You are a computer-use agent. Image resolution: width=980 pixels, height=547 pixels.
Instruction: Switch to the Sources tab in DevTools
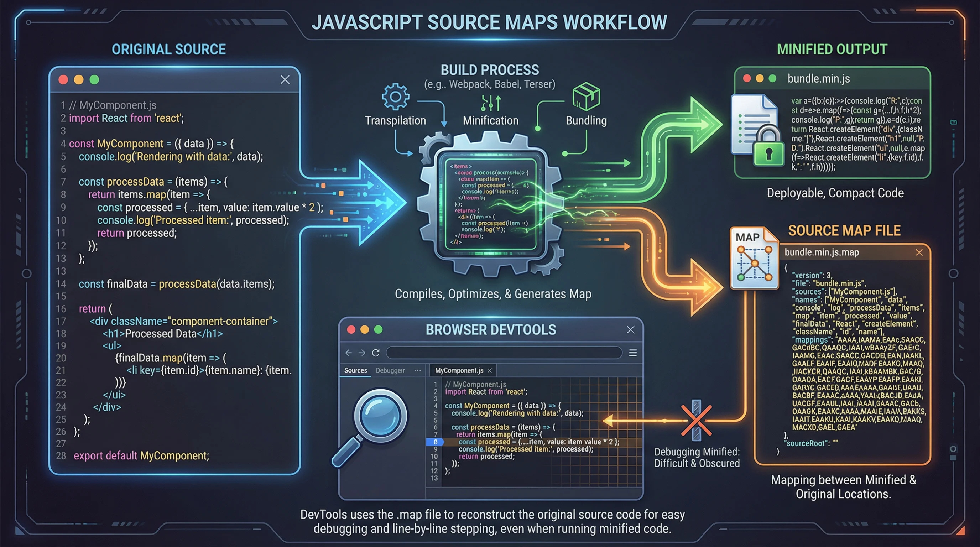355,370
